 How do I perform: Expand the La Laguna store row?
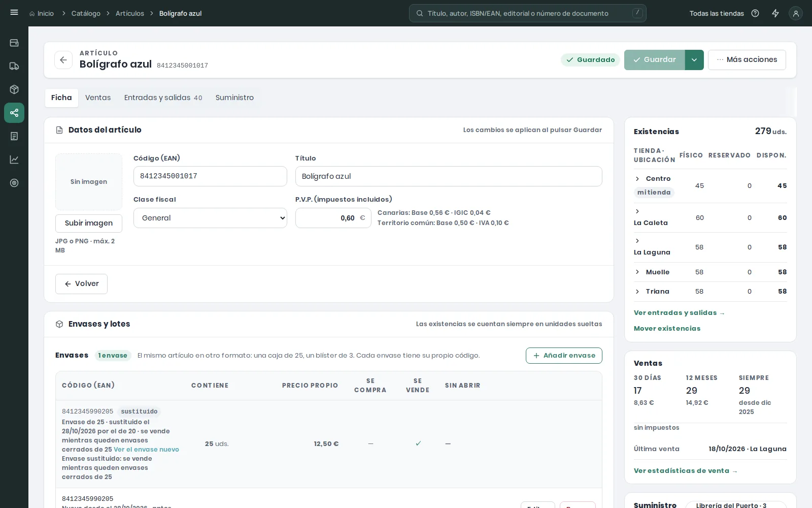[637, 241]
